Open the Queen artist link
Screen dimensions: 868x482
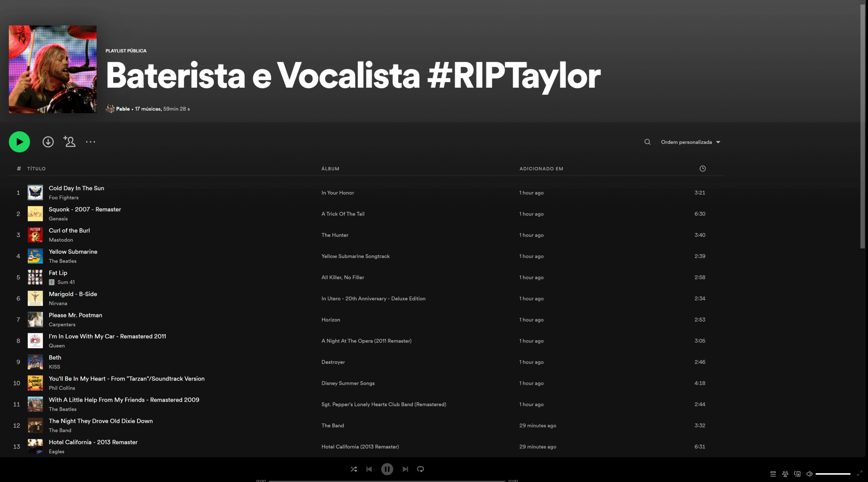coord(57,345)
